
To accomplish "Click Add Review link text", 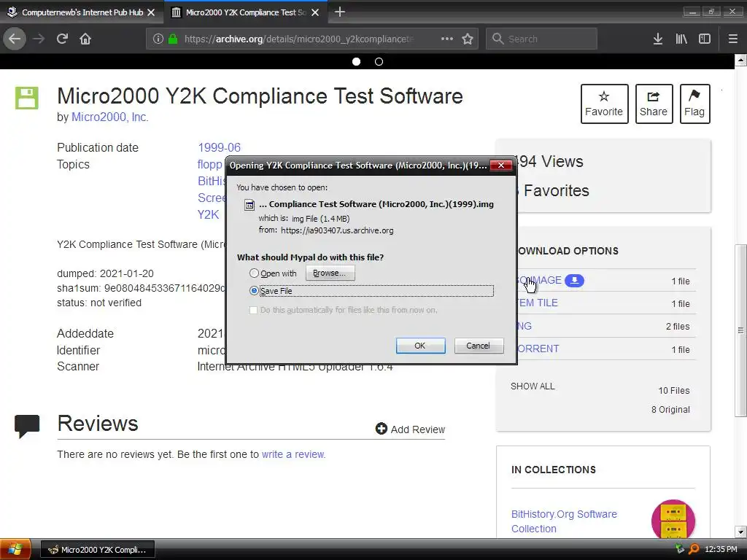I will 418,429.
